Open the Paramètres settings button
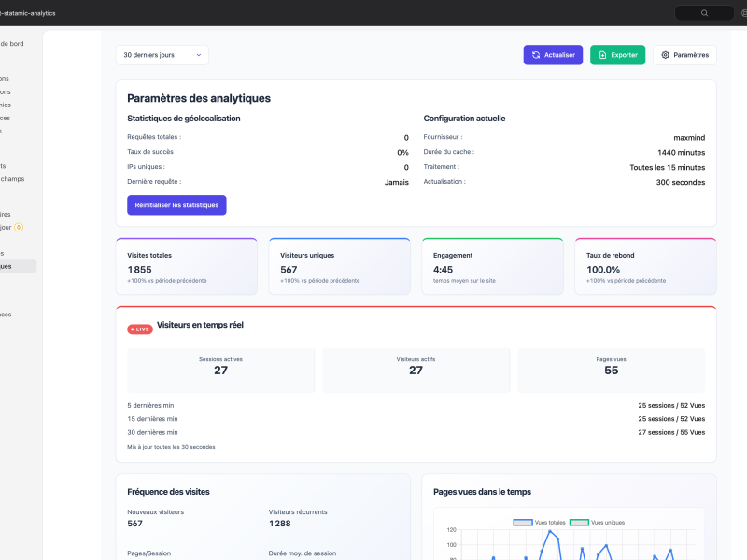Viewport: 747px width, 560px height. (x=684, y=55)
